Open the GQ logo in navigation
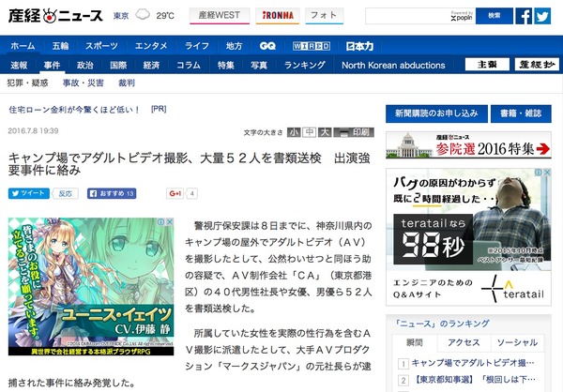The height and width of the screenshot is (392, 563). pos(267,46)
